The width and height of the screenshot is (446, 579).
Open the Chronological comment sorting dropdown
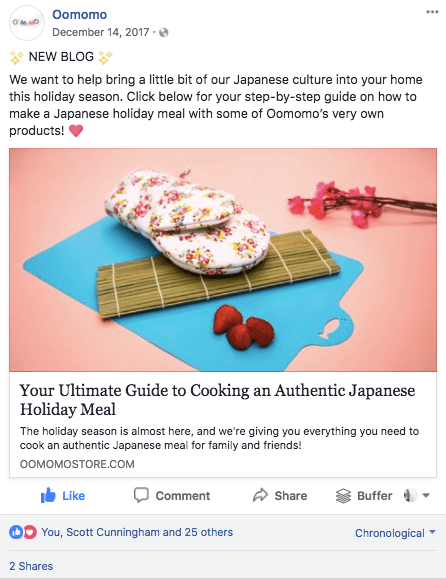[395, 533]
